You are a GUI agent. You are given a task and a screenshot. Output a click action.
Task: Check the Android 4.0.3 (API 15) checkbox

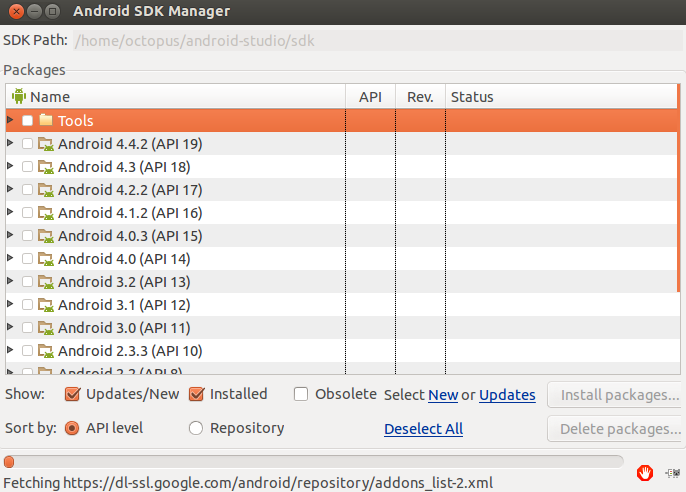pos(27,235)
